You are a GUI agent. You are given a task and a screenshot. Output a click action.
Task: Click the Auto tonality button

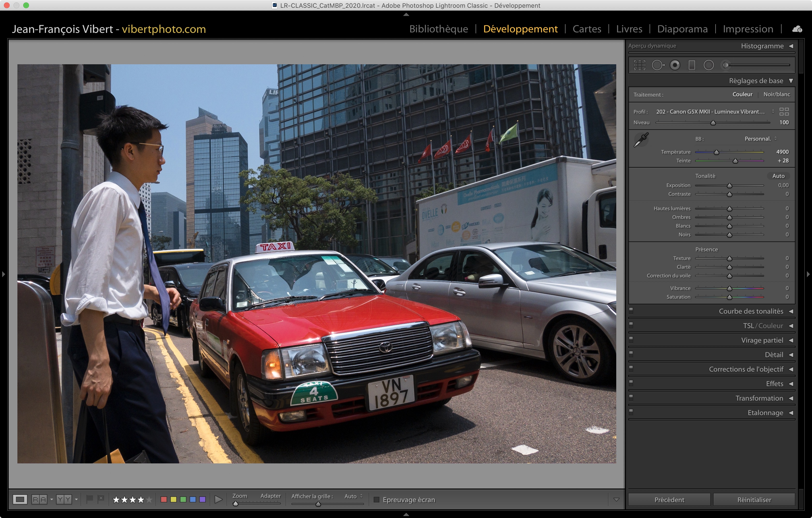[x=778, y=176]
